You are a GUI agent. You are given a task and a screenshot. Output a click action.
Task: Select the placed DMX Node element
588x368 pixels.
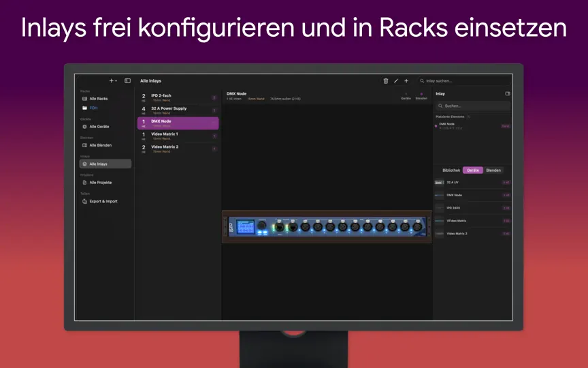tap(472, 126)
